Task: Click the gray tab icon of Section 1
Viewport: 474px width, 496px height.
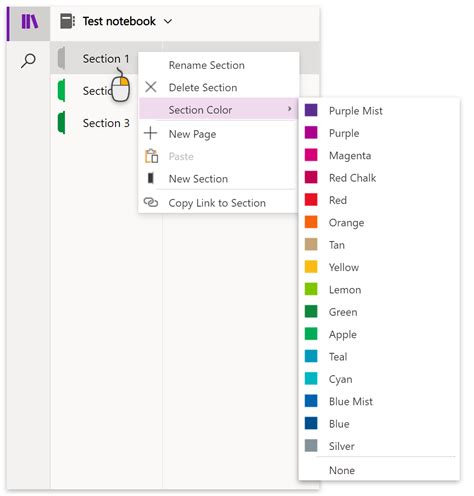Action: (x=61, y=58)
